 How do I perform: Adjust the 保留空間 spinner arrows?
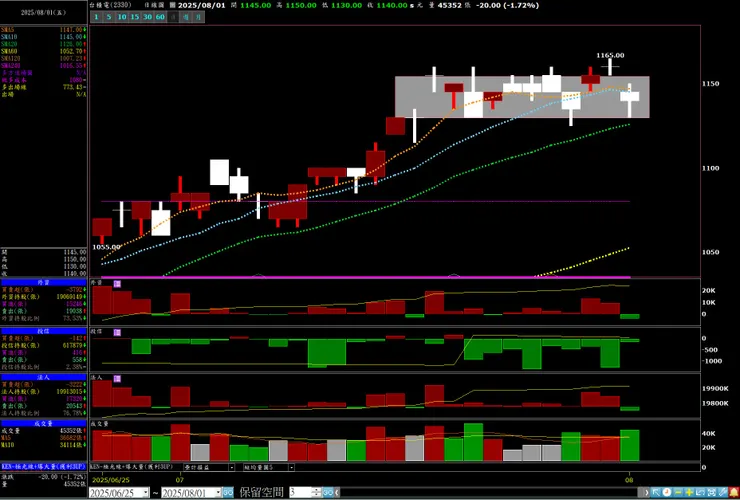point(317,493)
